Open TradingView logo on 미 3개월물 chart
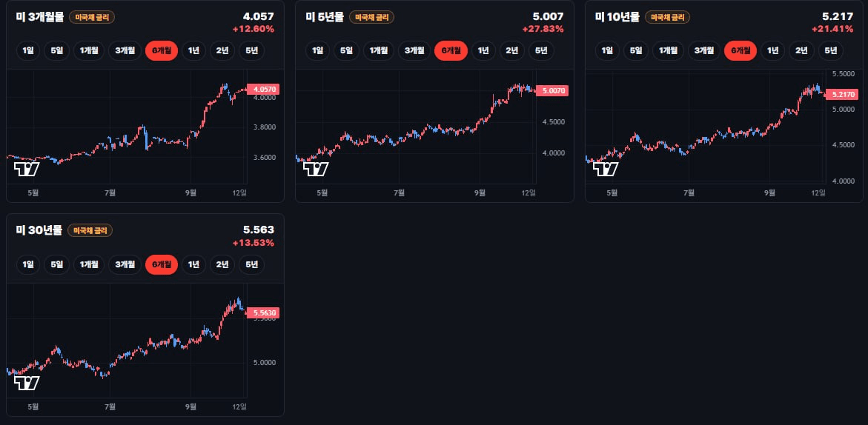868x425 pixels. tap(27, 169)
